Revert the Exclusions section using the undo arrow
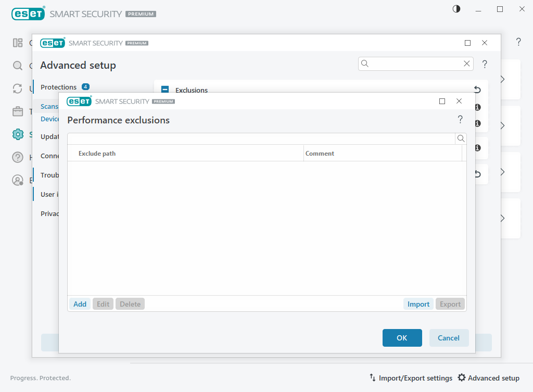 point(477,90)
